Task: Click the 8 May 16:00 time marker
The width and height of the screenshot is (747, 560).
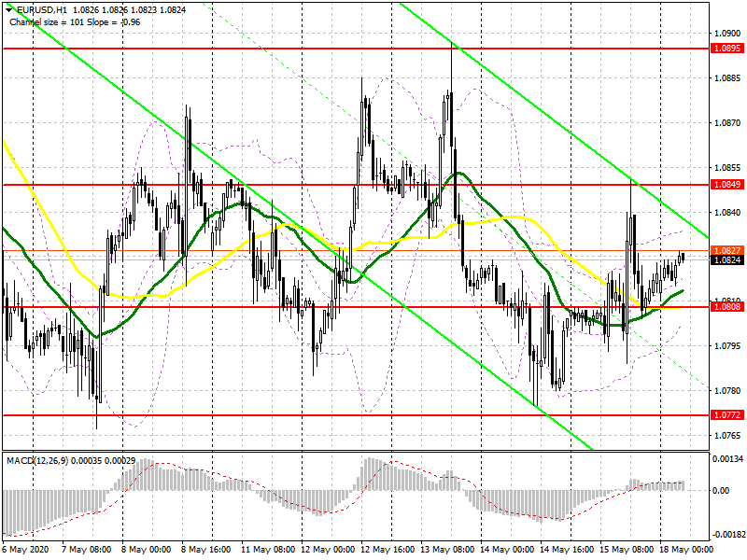Action: (205, 550)
